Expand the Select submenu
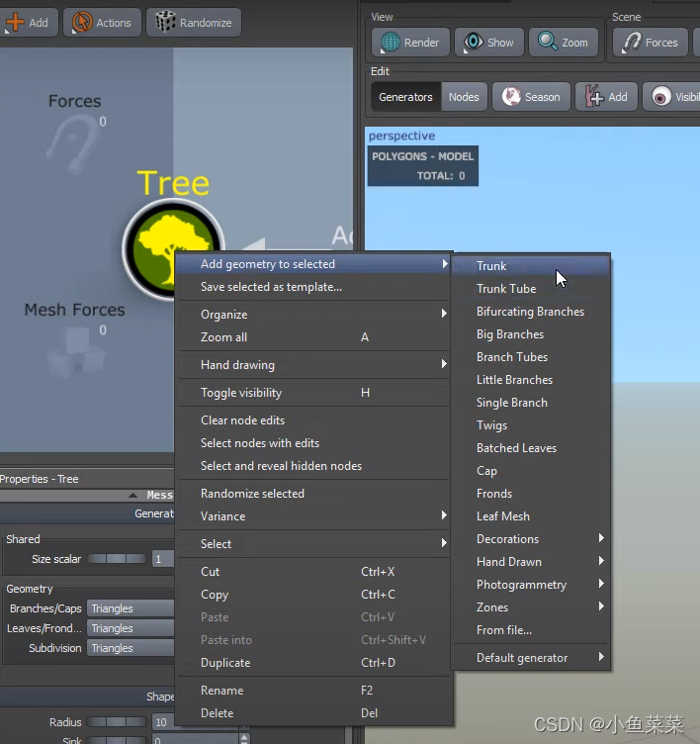700x744 pixels. pyautogui.click(x=313, y=544)
